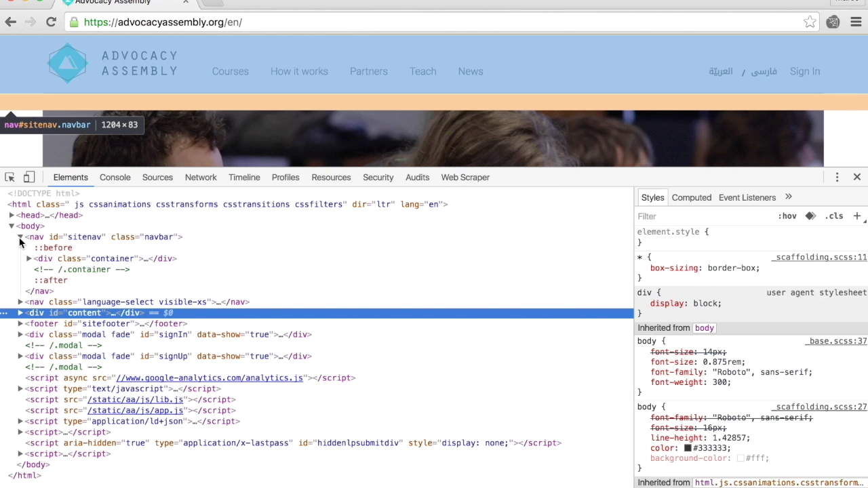868x488 pixels.
Task: Expand the text/javascript script node
Action: 20,388
